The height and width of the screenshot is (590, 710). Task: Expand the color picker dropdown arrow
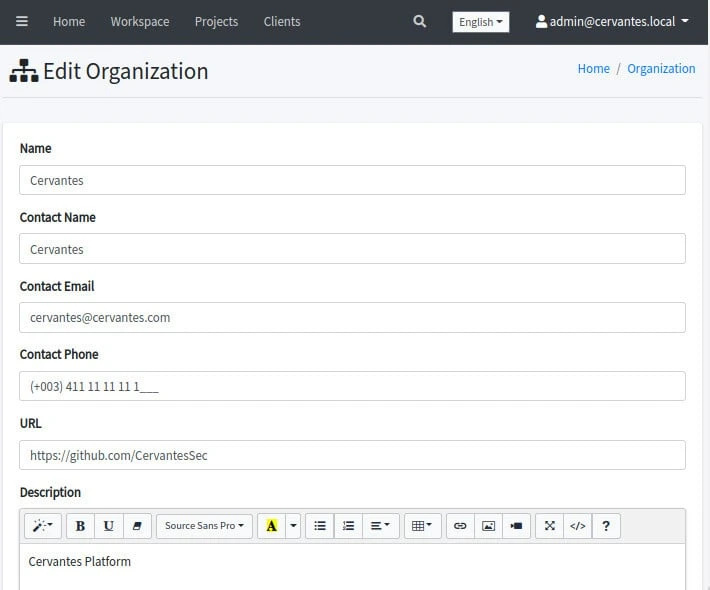[x=293, y=526]
